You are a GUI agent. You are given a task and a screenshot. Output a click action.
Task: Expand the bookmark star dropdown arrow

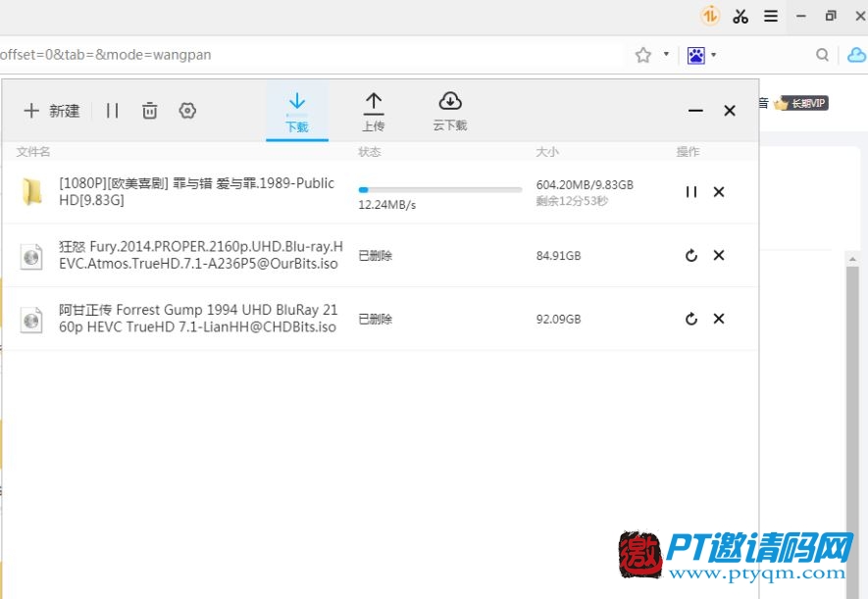pyautogui.click(x=666, y=54)
